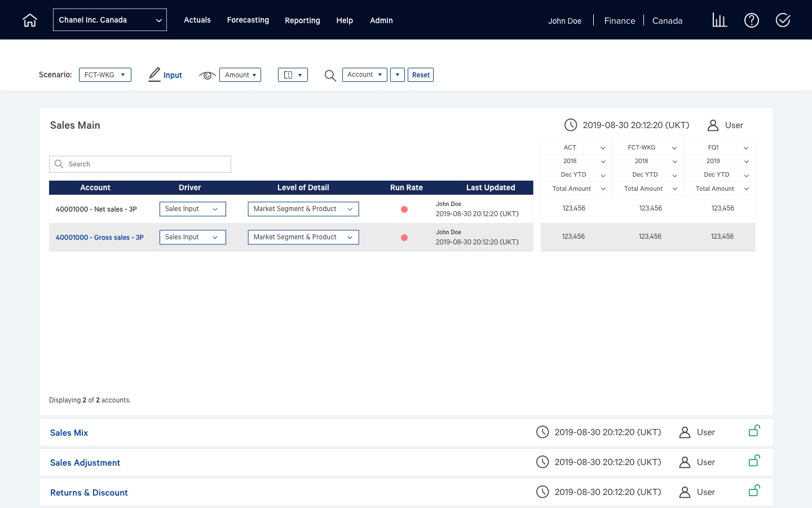Open the Amount view dropdown
Image resolution: width=812 pixels, height=508 pixels.
coord(240,75)
